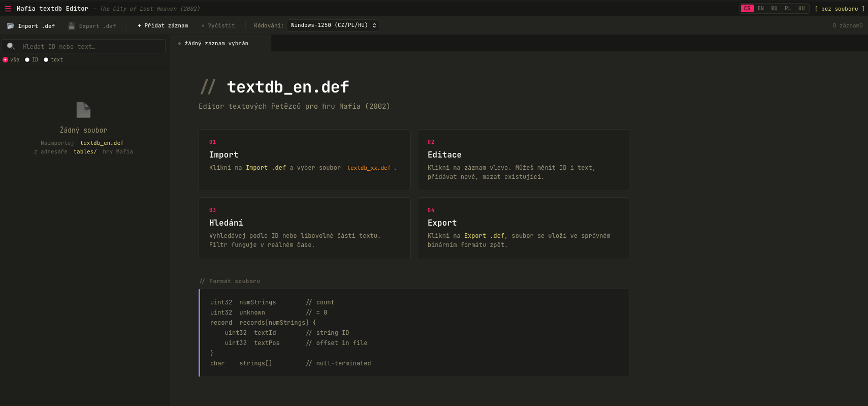Click the 'Mafia textdb Editor' app title
The image size is (868, 406).
click(x=52, y=9)
